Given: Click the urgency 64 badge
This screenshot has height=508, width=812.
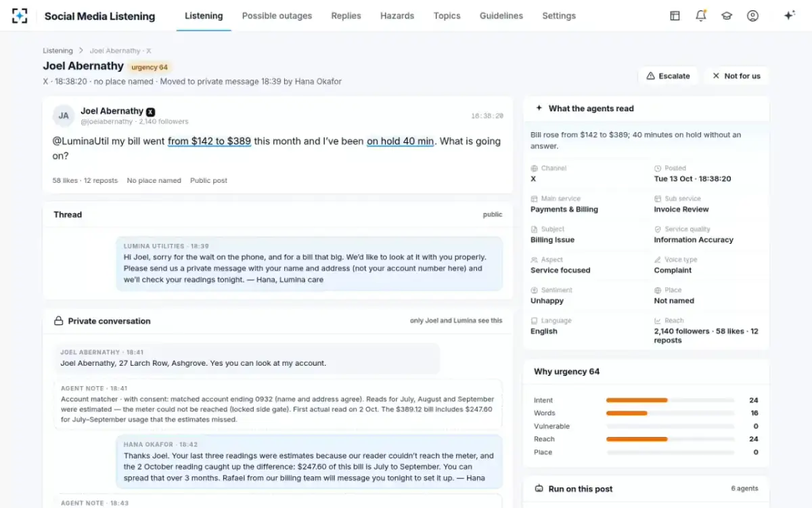Looking at the screenshot, I should coord(150,67).
